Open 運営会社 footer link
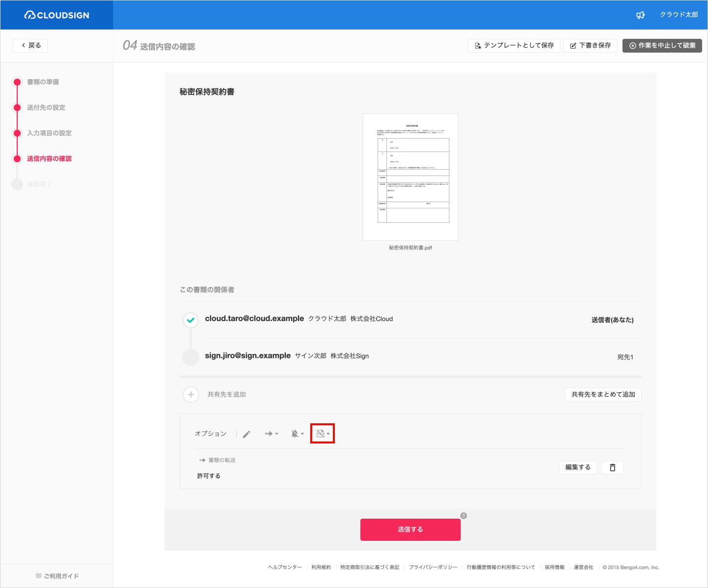This screenshot has height=588, width=708. point(584,567)
